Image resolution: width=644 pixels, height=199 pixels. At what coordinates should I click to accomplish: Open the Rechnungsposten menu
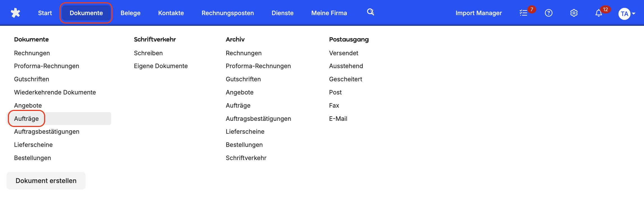pos(228,13)
